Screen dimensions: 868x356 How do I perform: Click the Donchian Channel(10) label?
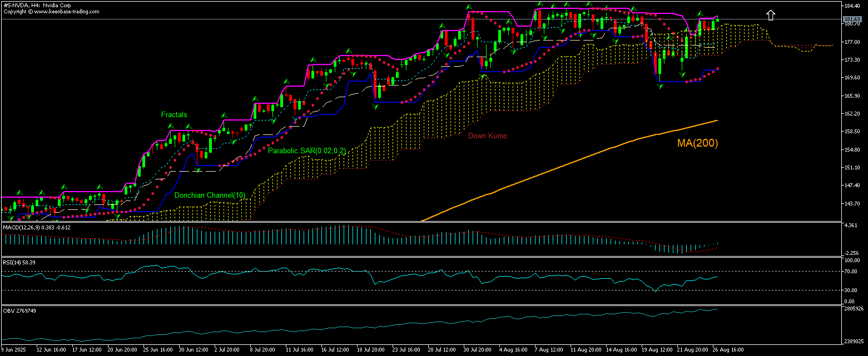click(x=202, y=195)
